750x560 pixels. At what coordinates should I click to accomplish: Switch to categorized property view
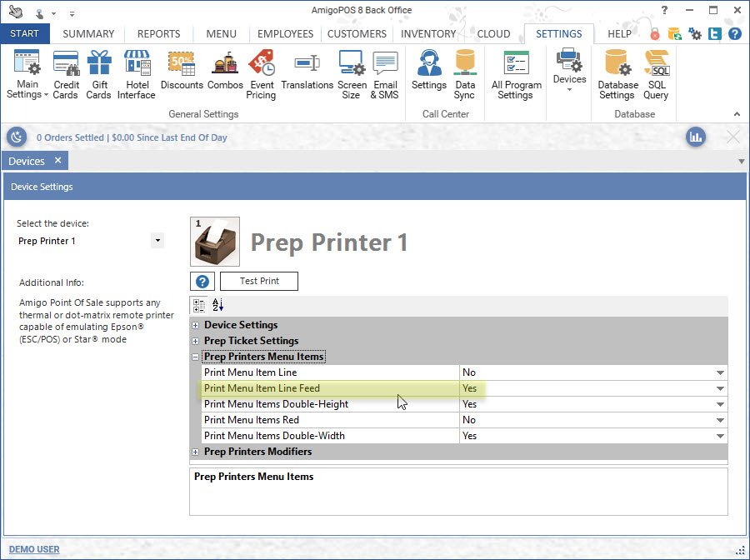tap(199, 305)
